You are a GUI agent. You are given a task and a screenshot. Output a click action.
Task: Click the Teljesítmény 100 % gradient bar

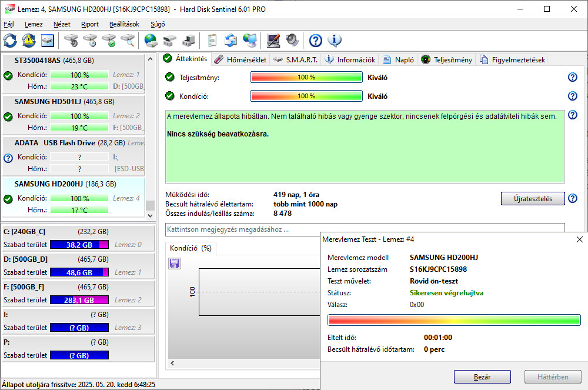coord(306,77)
